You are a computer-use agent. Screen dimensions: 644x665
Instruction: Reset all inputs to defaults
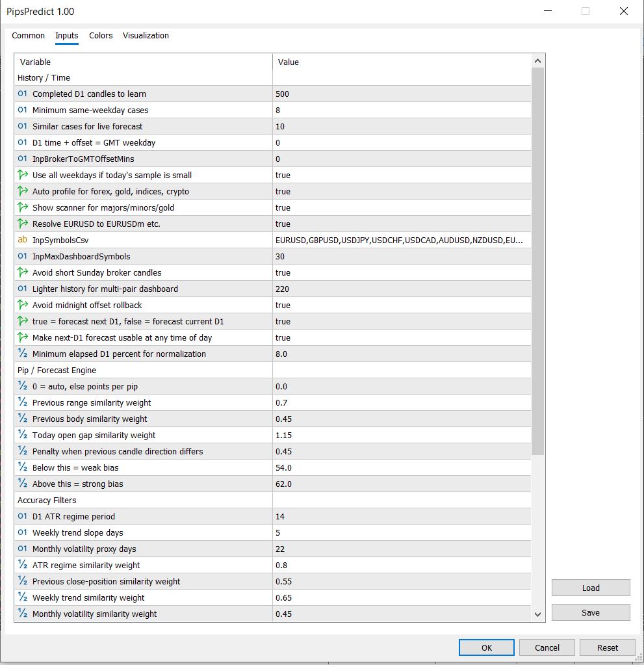tap(607, 647)
